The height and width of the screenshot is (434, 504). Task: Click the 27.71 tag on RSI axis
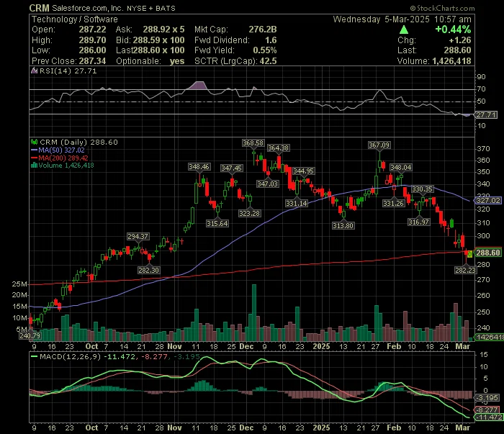(x=486, y=115)
